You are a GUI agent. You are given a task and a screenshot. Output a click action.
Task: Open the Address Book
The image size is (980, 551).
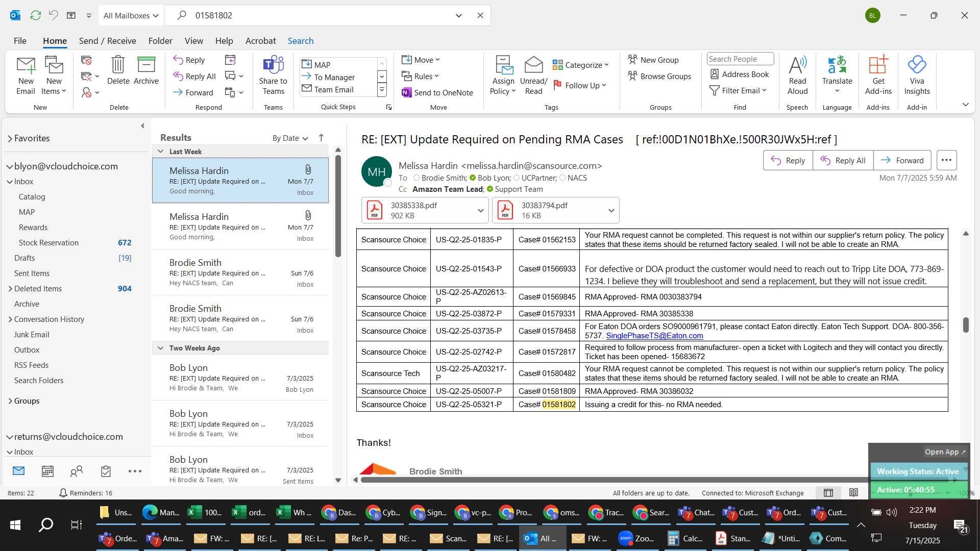point(740,74)
